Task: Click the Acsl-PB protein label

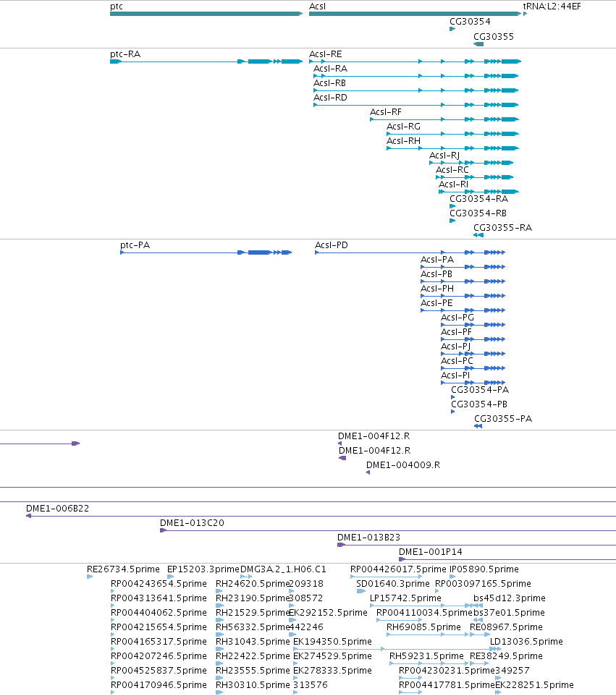Action: [436, 274]
